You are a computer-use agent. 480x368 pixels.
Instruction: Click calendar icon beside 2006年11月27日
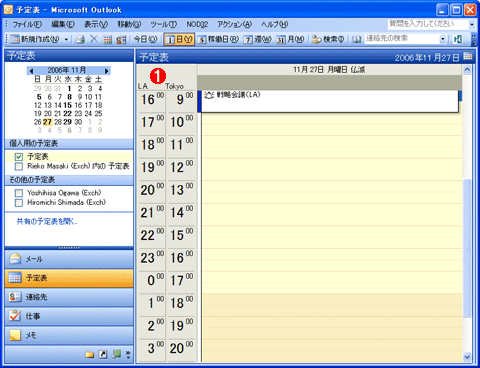click(x=468, y=56)
